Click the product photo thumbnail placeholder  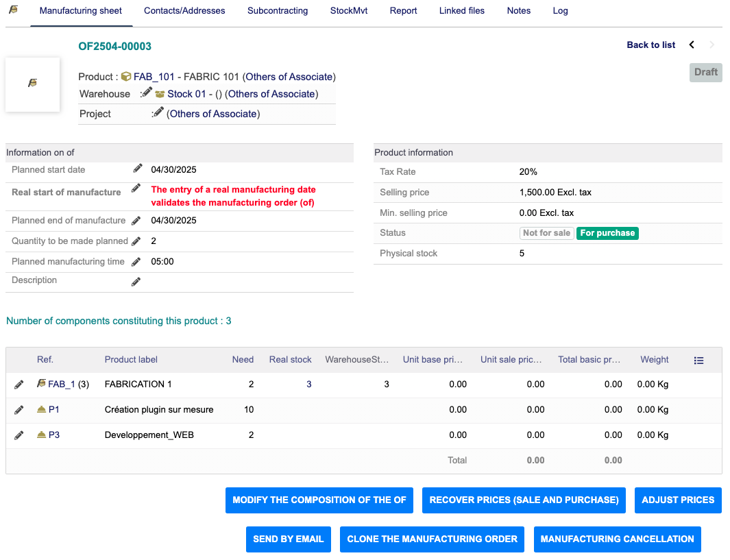pyautogui.click(x=32, y=84)
